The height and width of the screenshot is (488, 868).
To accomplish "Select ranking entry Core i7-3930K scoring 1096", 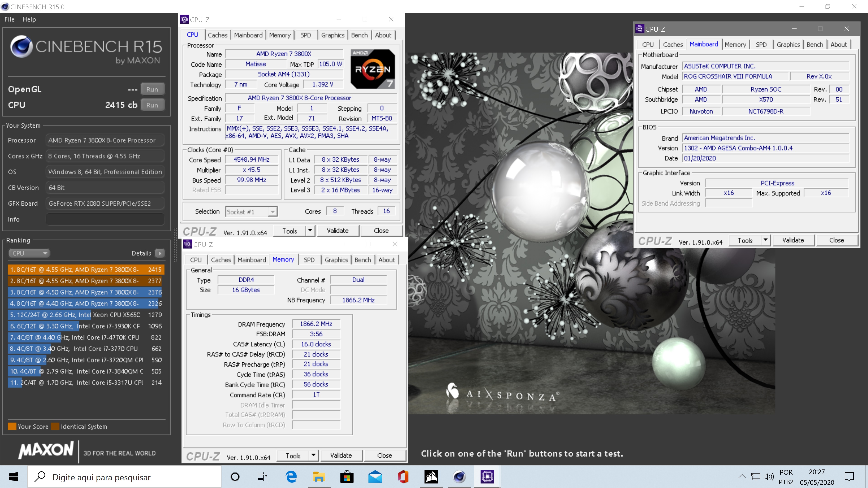I will coord(86,326).
